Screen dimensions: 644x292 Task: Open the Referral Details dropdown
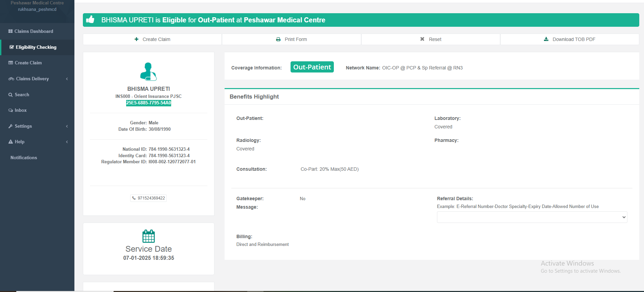[532, 217]
